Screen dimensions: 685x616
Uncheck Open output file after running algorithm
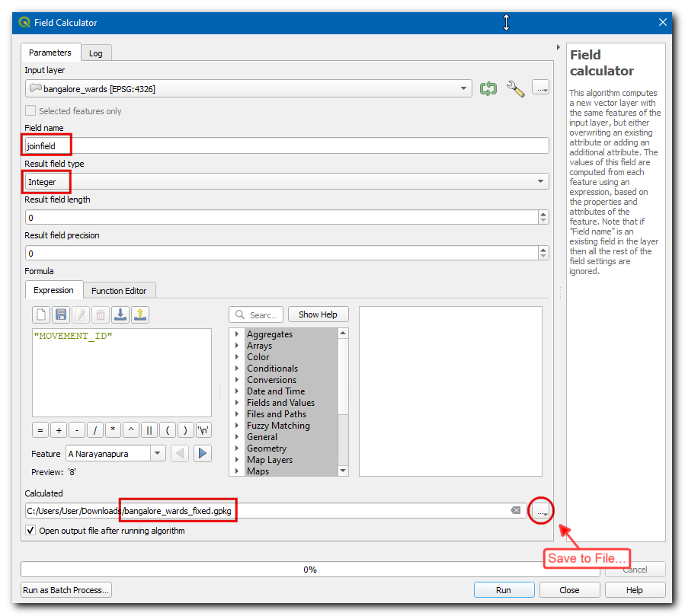coord(30,531)
